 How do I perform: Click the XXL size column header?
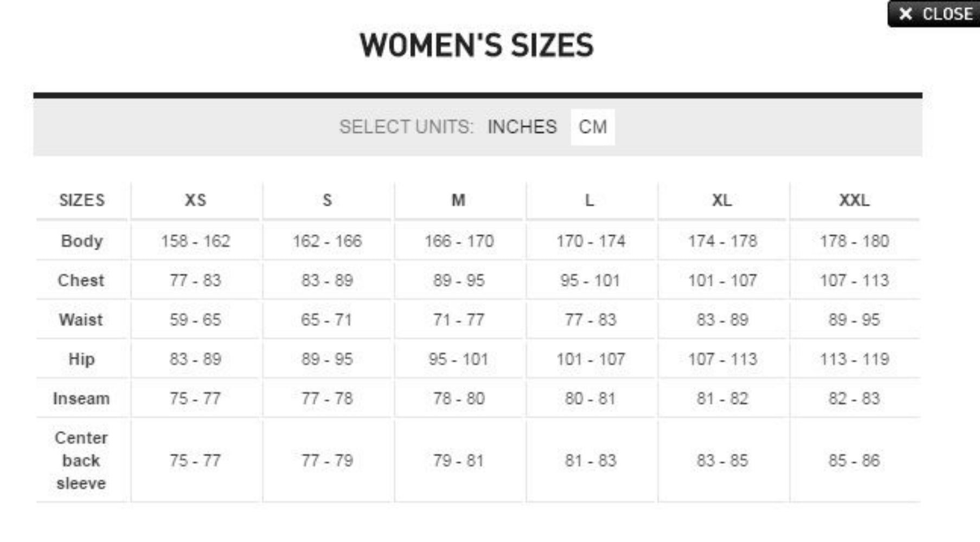coord(854,200)
